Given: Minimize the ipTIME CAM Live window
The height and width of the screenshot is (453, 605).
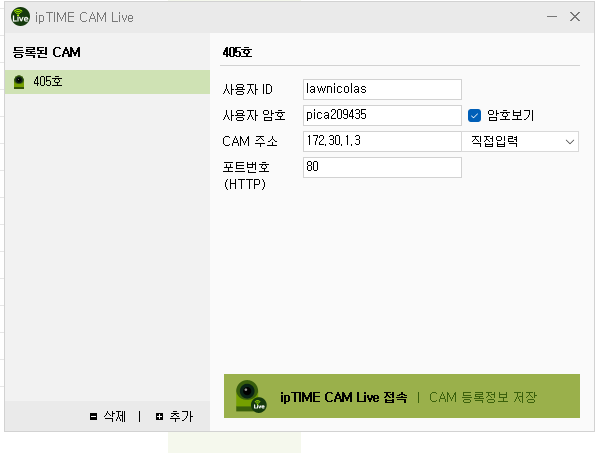Looking at the screenshot, I should (x=552, y=17).
